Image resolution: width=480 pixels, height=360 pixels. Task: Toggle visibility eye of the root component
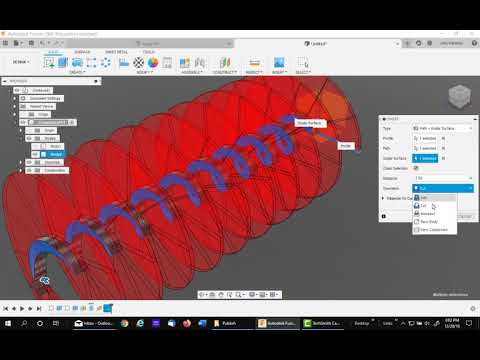click(x=17, y=90)
